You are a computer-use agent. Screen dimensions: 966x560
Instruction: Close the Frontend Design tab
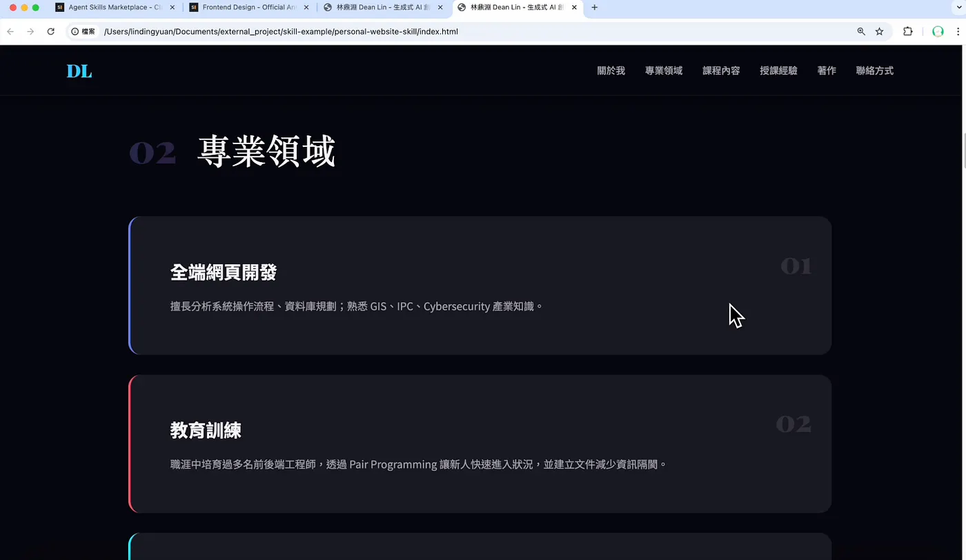tap(306, 8)
